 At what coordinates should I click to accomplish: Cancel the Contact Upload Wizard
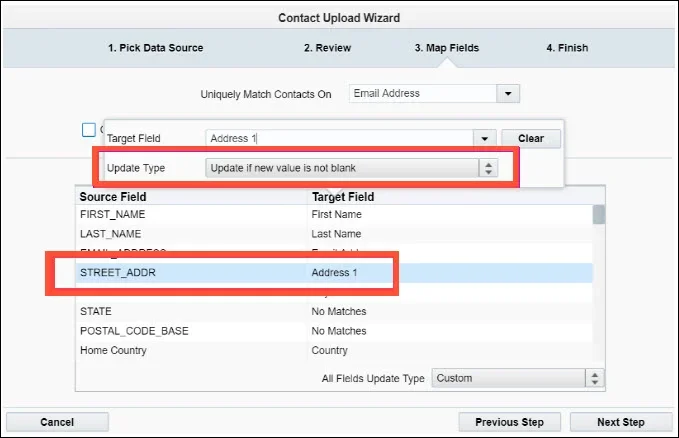(x=57, y=422)
